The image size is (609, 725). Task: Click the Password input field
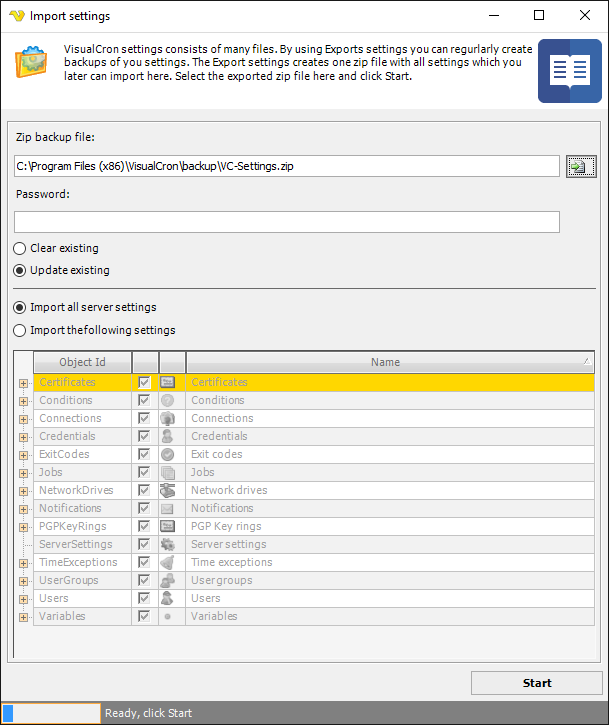point(287,222)
